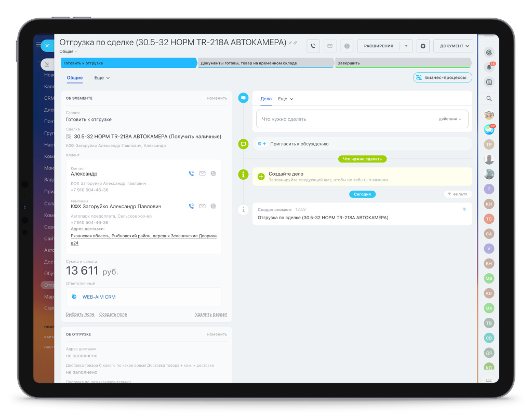Click Выбрать поле link
Screen dimensions: 532x417
point(80,314)
